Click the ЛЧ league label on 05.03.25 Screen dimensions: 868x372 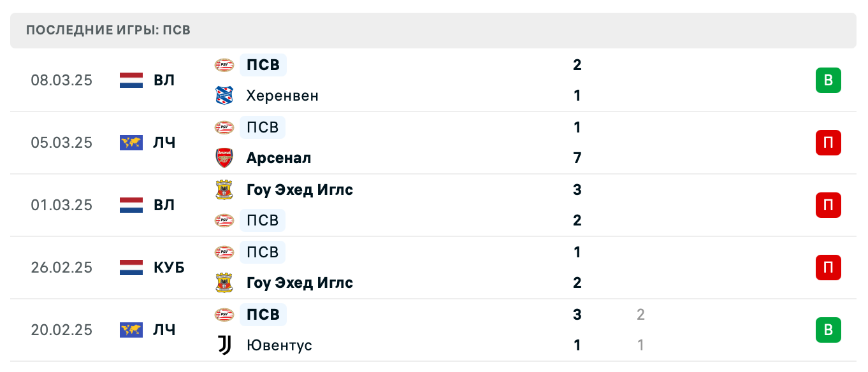[164, 143]
